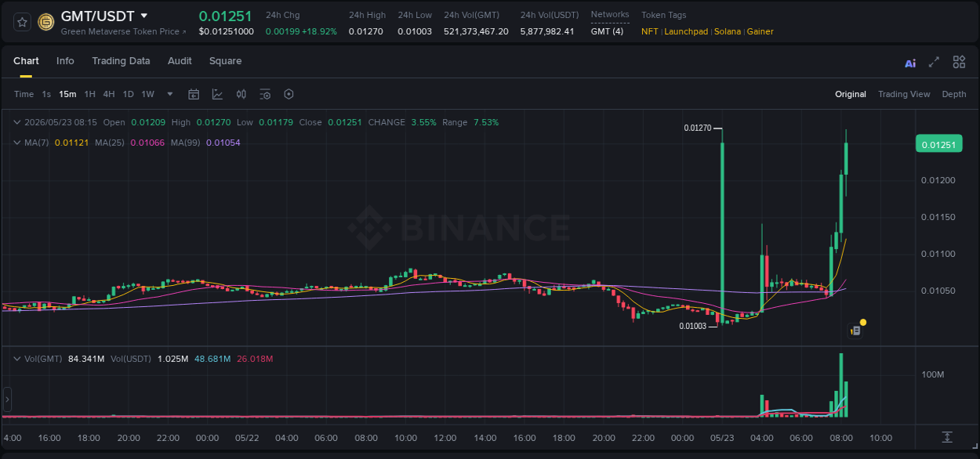The height and width of the screenshot is (459, 980).
Task: Select Original chart view
Action: 851,94
